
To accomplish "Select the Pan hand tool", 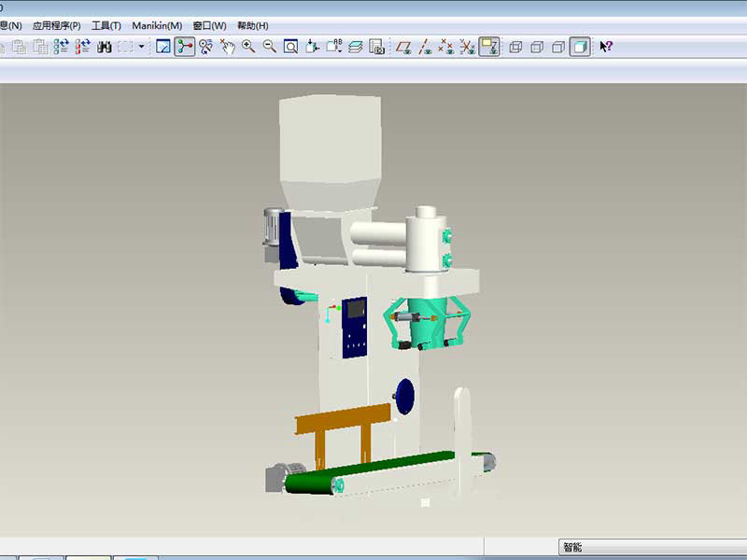I will point(227,47).
